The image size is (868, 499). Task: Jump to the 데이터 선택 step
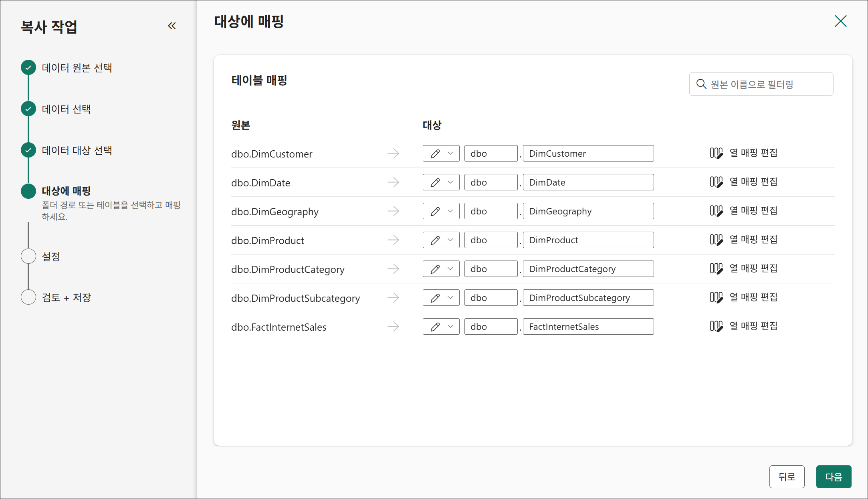pos(66,109)
